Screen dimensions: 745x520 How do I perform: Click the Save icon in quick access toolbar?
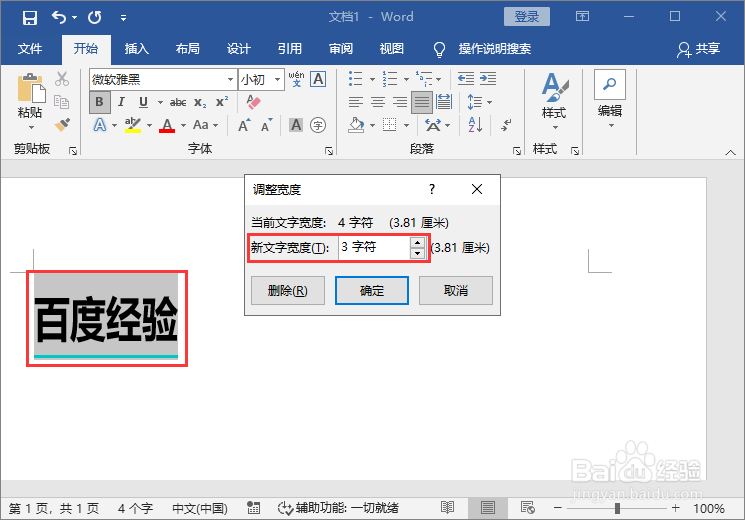29,18
